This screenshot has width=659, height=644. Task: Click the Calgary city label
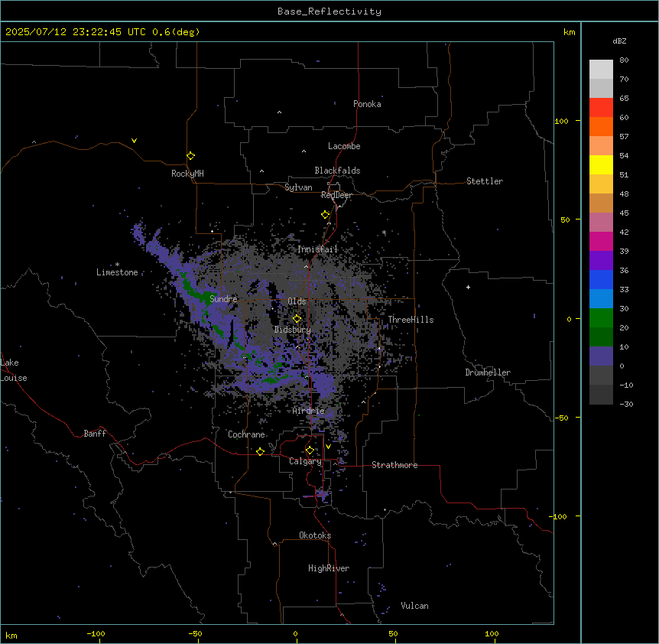(x=306, y=461)
